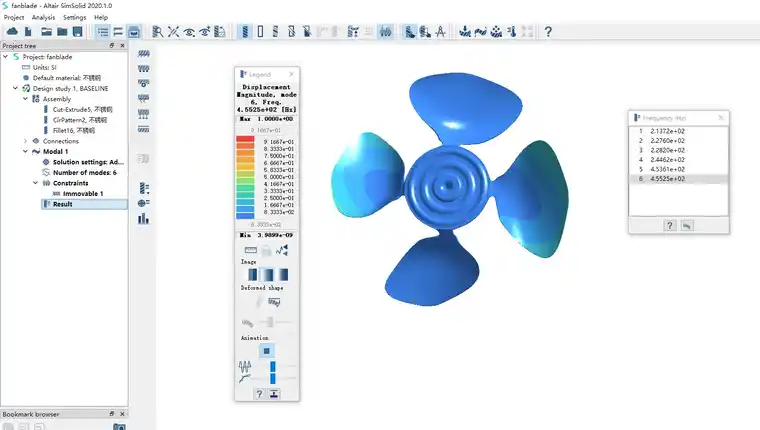This screenshot has width=760, height=430.
Task: Select mode 4 frequency 2.4462e+02
Action: 679,159
